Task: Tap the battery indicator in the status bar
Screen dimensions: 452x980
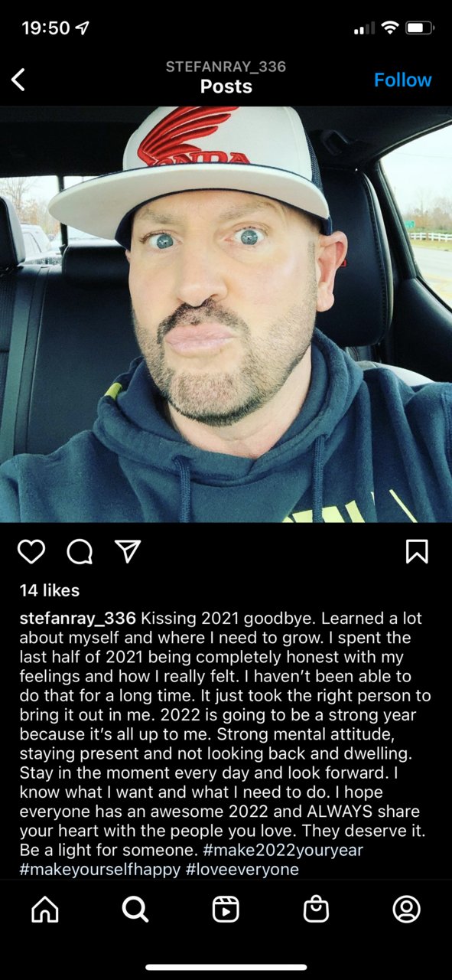Action: coord(420,28)
